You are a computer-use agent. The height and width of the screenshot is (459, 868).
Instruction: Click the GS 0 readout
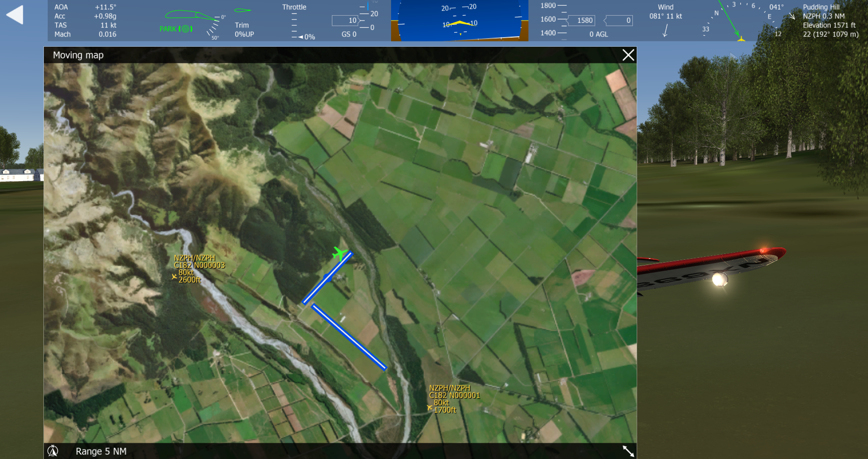[x=349, y=34]
